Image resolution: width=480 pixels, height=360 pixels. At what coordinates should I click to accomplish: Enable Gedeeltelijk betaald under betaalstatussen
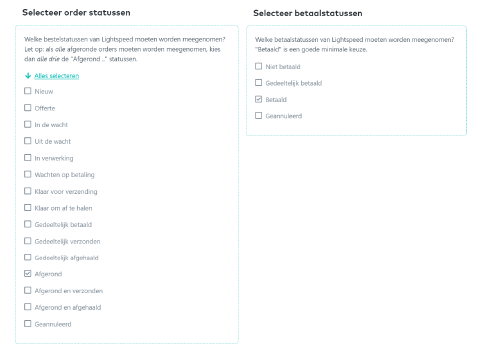pyautogui.click(x=258, y=83)
